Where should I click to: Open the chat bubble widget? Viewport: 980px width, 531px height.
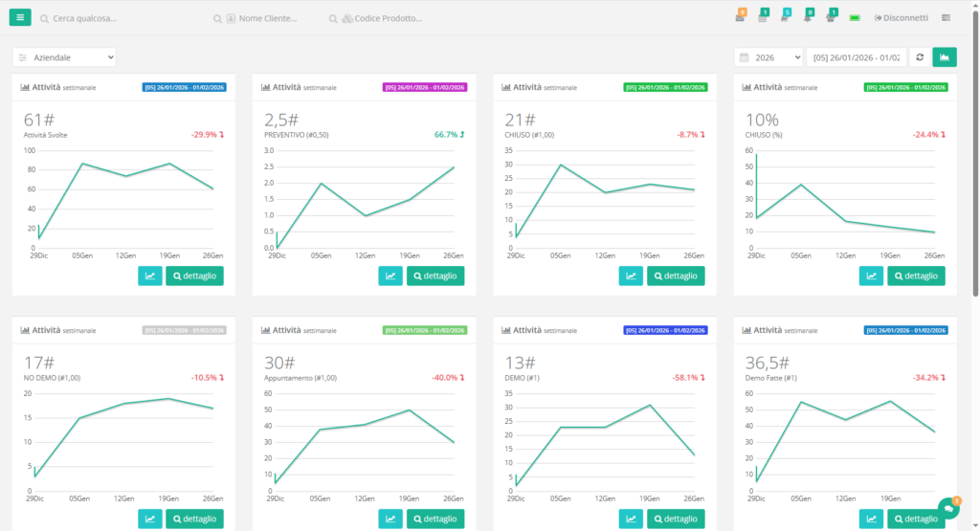point(948,508)
